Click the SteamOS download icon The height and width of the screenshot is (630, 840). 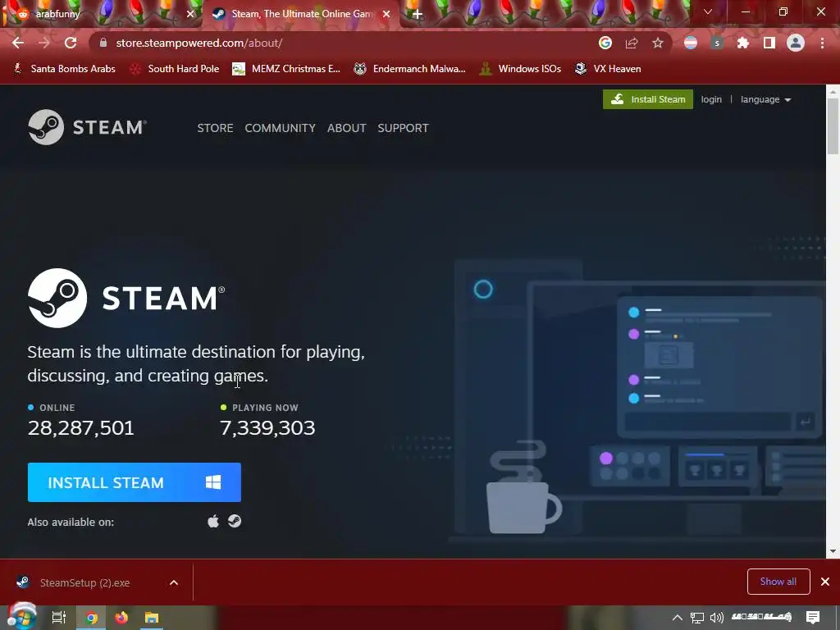(x=235, y=521)
